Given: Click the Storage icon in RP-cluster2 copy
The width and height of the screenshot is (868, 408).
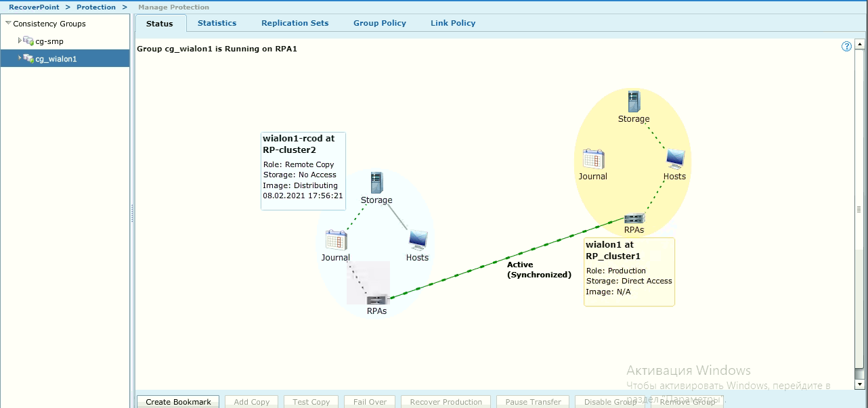Looking at the screenshot, I should [x=376, y=183].
